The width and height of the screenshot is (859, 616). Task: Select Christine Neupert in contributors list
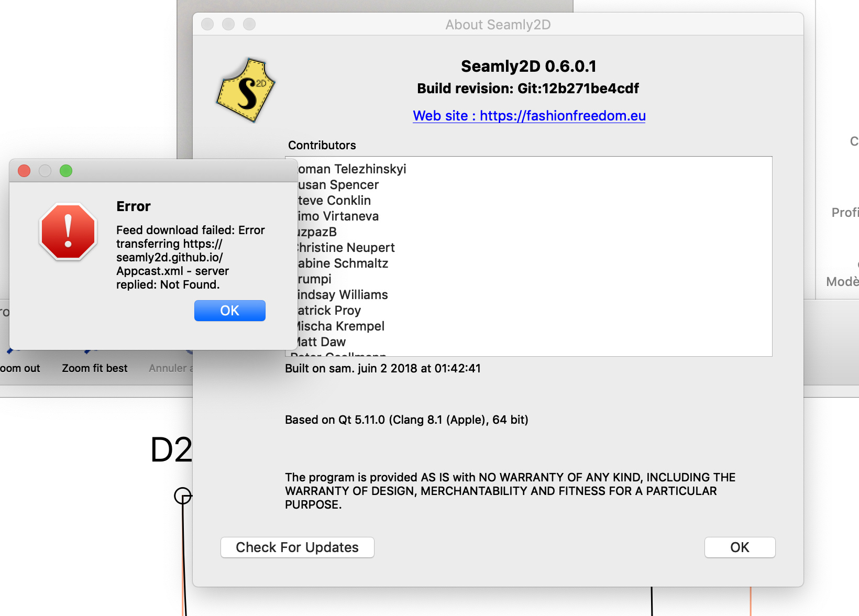(x=347, y=248)
